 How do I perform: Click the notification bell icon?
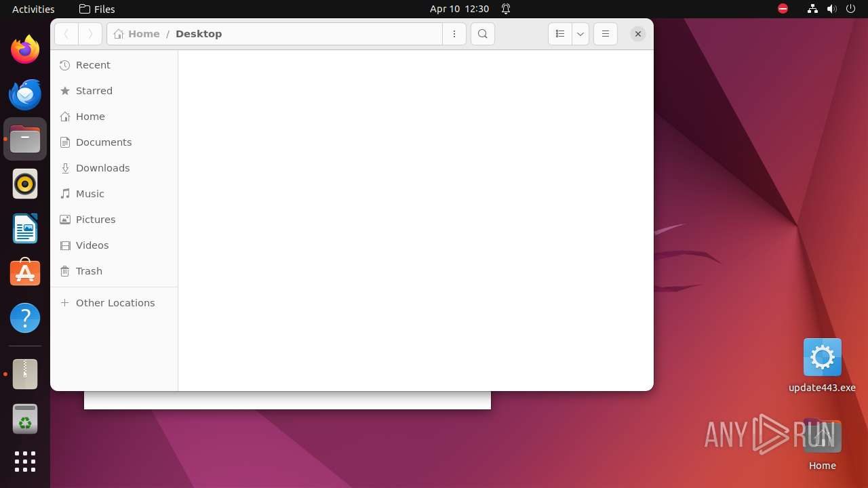[x=506, y=9]
